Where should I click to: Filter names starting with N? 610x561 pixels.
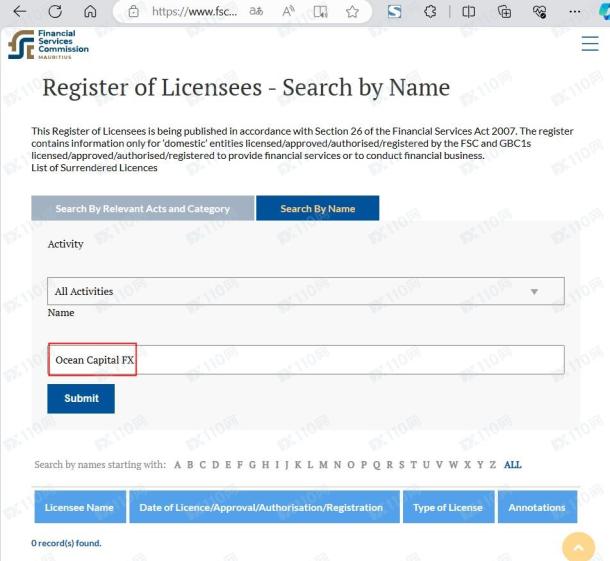pyautogui.click(x=337, y=465)
